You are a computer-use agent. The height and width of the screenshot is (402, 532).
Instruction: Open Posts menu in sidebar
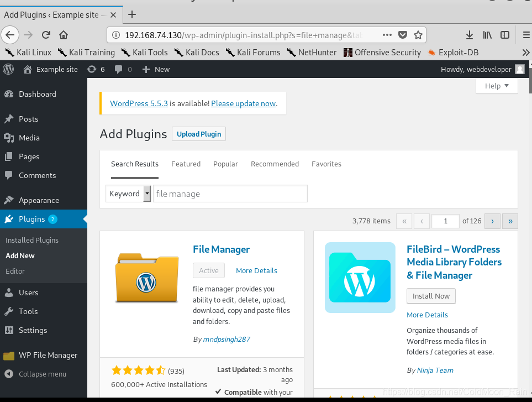click(x=44, y=119)
